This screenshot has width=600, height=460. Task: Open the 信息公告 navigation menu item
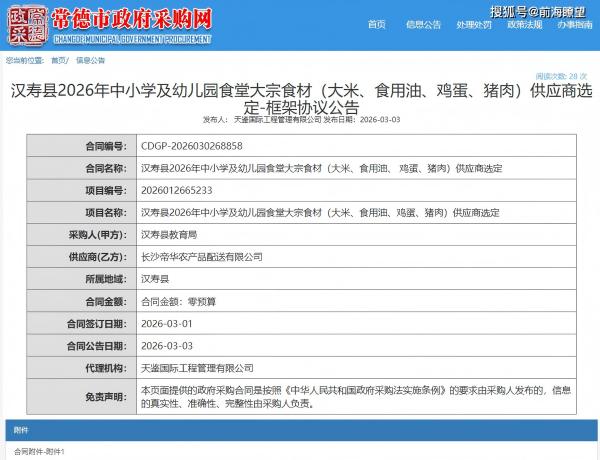pos(423,24)
